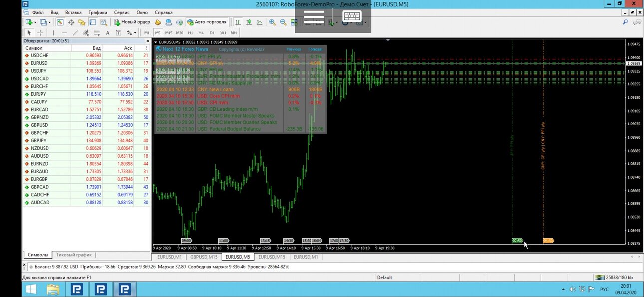Zoom in on the chart
The width and height of the screenshot is (644, 297).
point(272,22)
